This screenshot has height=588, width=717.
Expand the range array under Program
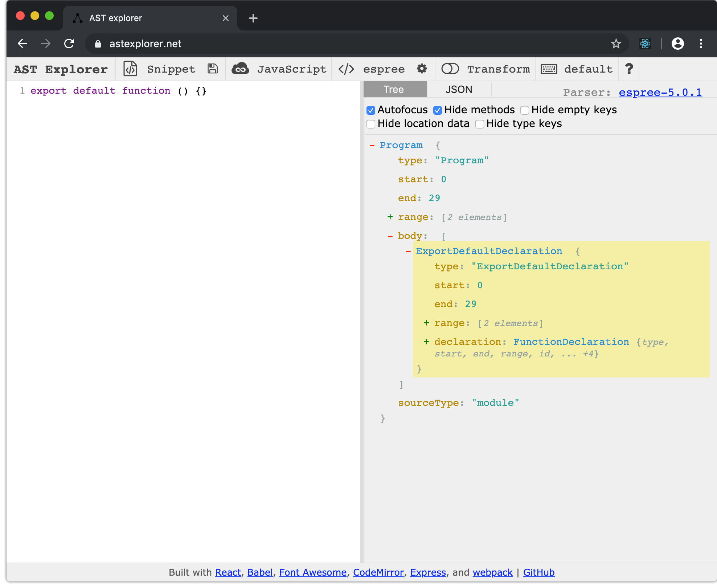pyautogui.click(x=390, y=217)
